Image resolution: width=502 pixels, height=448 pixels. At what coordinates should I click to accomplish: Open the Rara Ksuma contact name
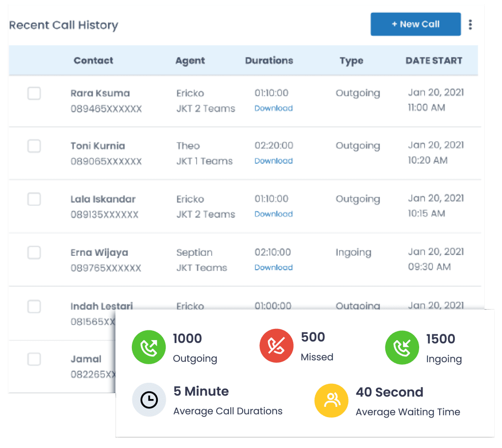[100, 93]
